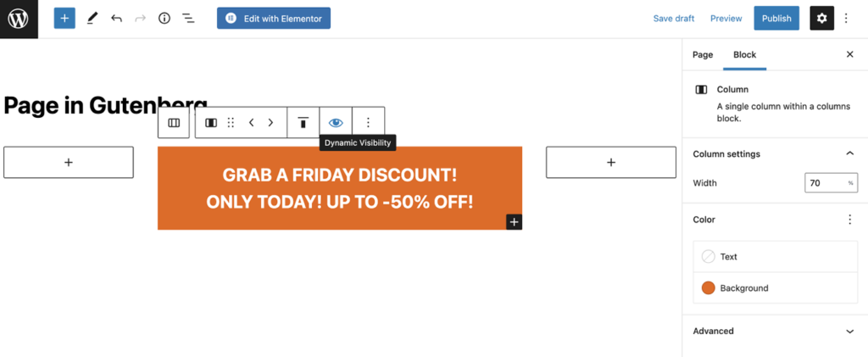Switch to the Block tab

[744, 55]
